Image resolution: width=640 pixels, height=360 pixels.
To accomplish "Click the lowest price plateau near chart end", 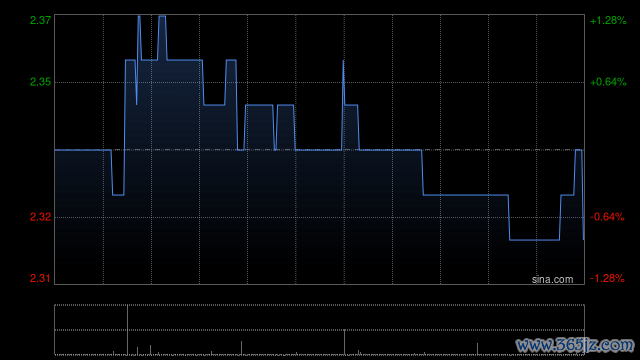I will click(x=534, y=240).
